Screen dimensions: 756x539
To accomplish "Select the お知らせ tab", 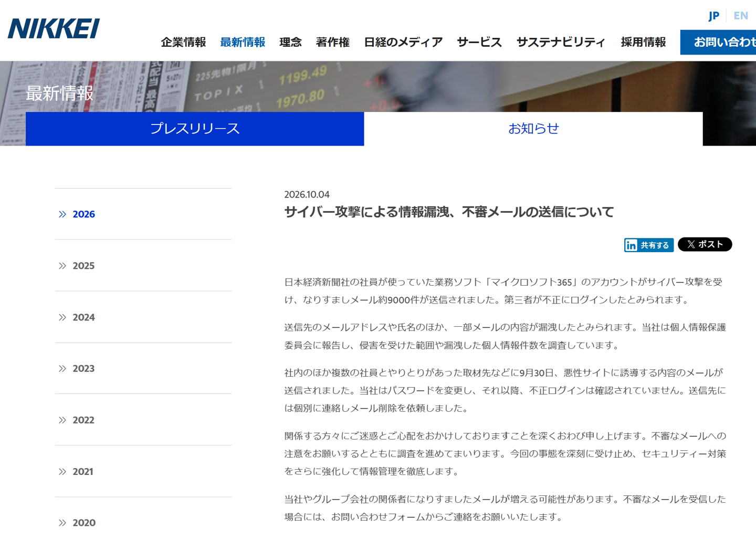I will 533,129.
